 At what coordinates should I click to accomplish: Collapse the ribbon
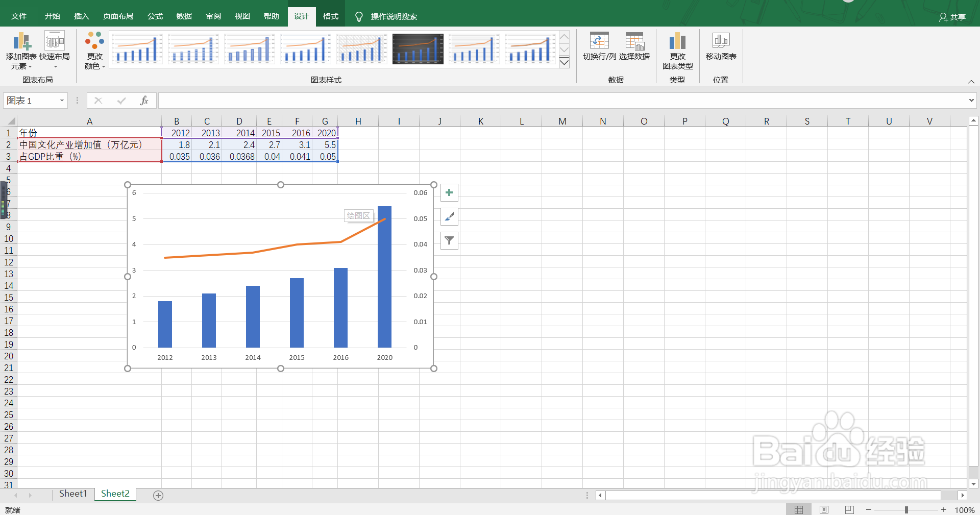(x=971, y=82)
